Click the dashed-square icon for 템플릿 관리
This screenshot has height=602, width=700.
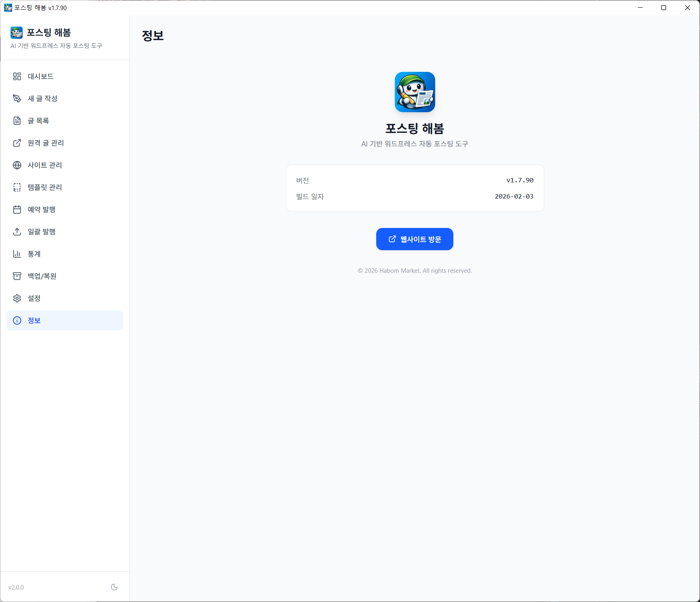coord(17,187)
